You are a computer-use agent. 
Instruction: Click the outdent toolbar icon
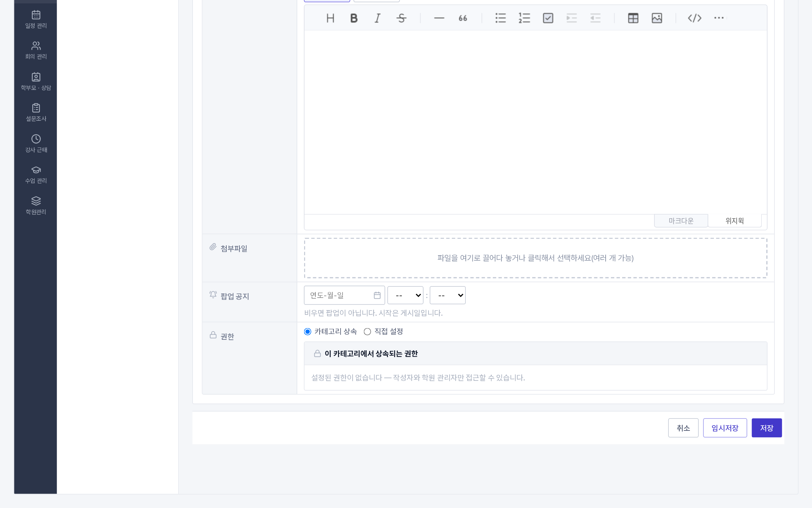(595, 18)
